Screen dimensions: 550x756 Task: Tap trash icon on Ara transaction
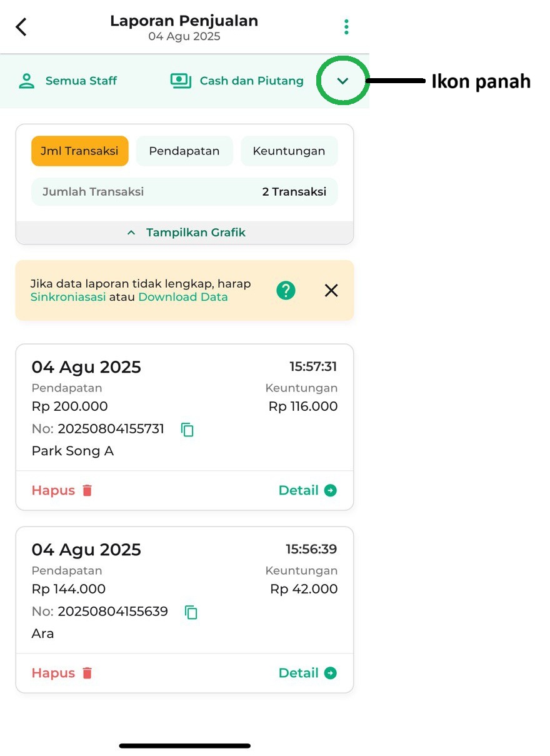point(87,673)
